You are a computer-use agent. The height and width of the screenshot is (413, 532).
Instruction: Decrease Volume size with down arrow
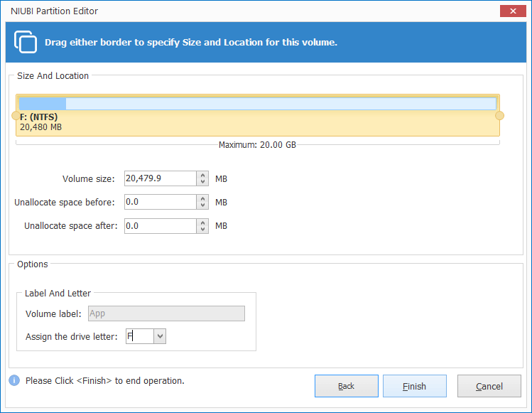pos(203,183)
